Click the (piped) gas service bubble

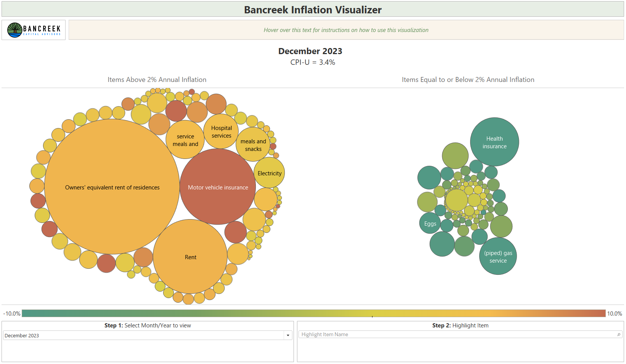pyautogui.click(x=498, y=256)
